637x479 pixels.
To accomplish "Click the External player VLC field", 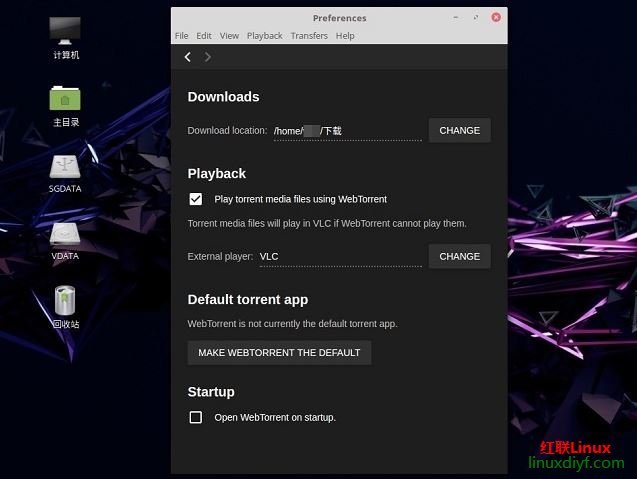I will [x=339, y=257].
